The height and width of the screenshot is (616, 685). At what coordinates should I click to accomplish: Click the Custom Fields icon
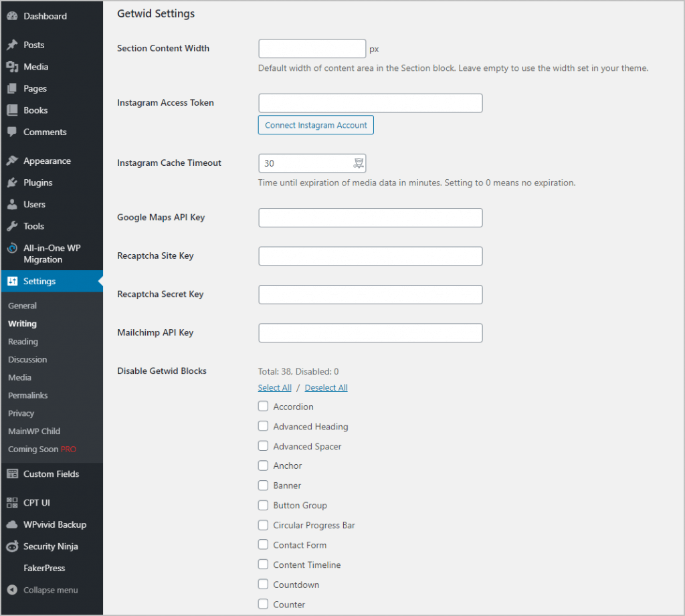[x=12, y=474]
